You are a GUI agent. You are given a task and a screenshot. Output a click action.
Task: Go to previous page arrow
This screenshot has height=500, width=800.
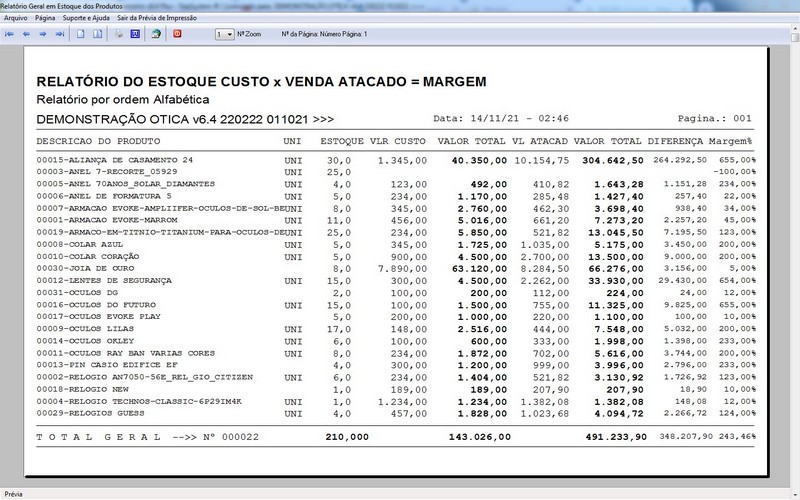(x=26, y=34)
